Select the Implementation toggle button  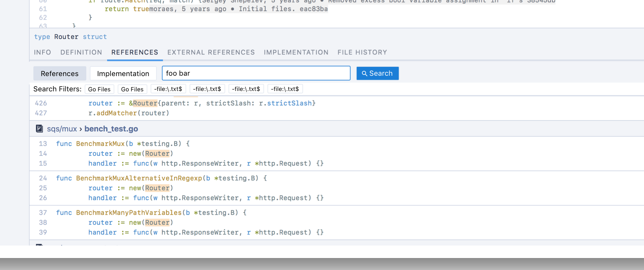click(123, 73)
